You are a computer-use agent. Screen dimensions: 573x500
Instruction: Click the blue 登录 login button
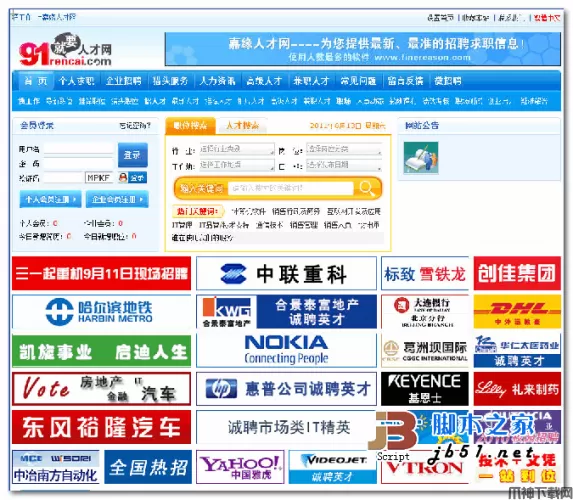tap(133, 155)
